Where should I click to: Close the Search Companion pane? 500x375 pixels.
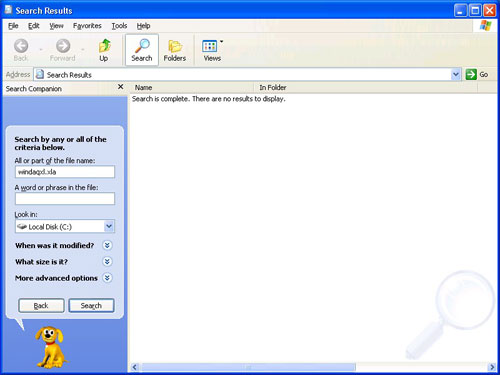[121, 87]
